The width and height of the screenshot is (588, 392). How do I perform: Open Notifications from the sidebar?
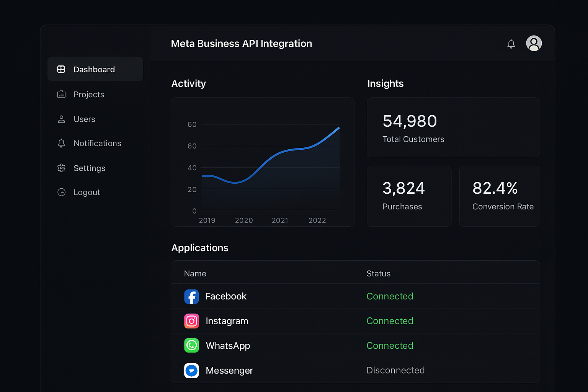97,144
